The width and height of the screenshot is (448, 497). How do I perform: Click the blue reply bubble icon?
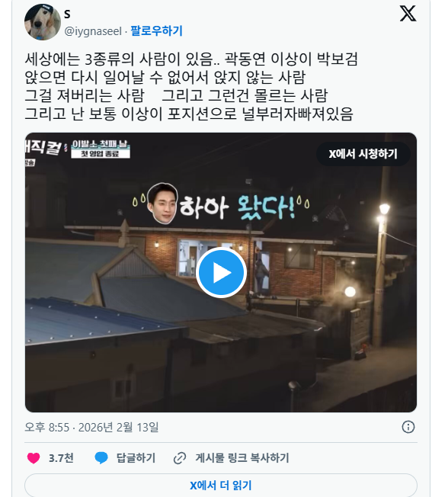coord(101,458)
